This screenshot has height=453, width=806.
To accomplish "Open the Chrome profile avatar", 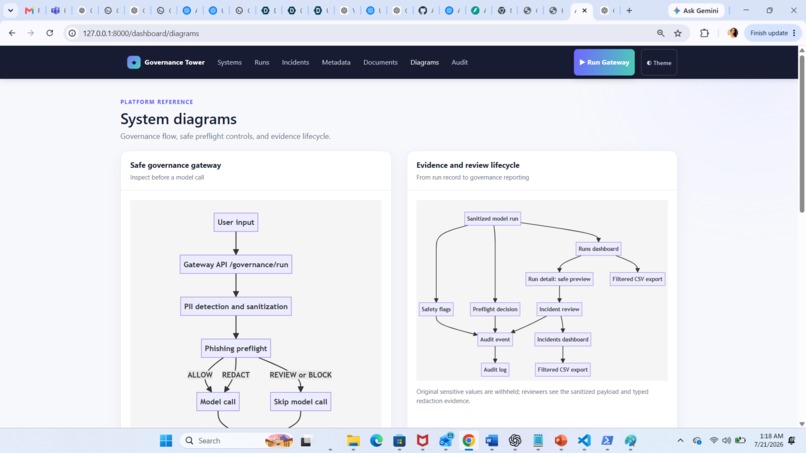I will tap(732, 33).
